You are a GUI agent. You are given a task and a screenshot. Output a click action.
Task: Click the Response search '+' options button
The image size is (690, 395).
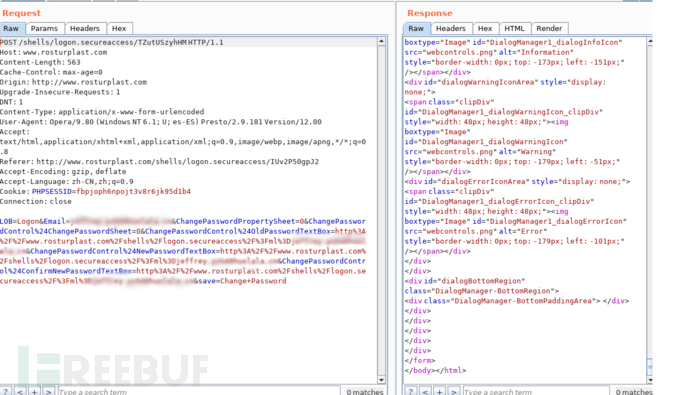tap(439, 391)
